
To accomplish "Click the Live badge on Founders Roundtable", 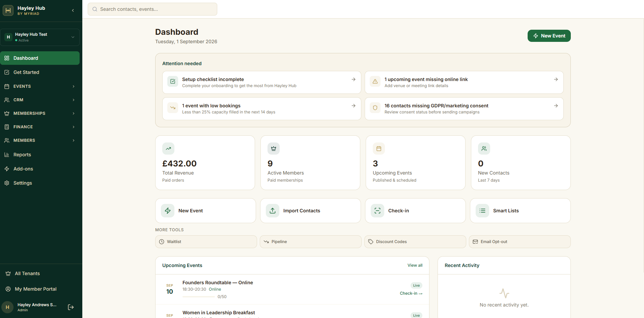I will (x=417, y=286).
